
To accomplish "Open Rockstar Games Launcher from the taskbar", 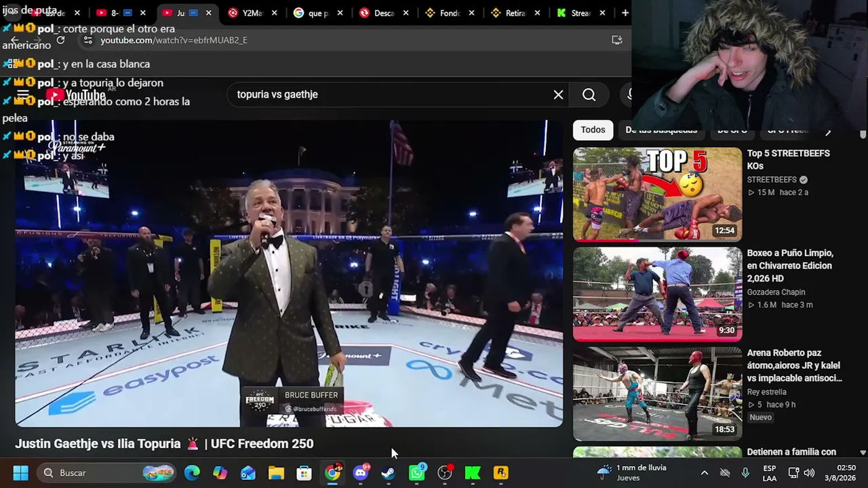I will [500, 472].
